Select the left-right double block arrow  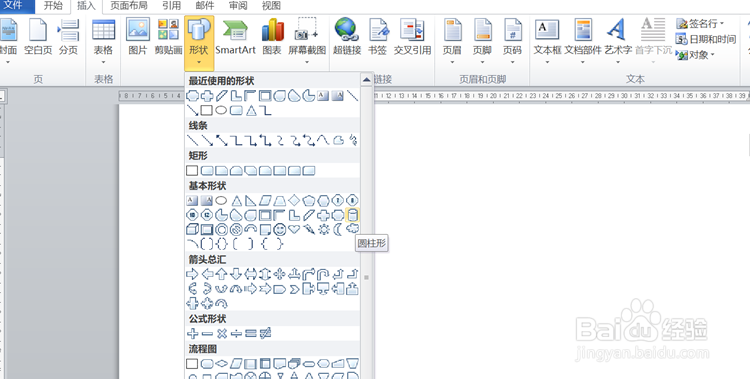[251, 274]
